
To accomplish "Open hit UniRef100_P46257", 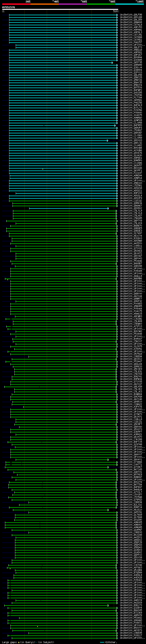I will click(131, 42).
